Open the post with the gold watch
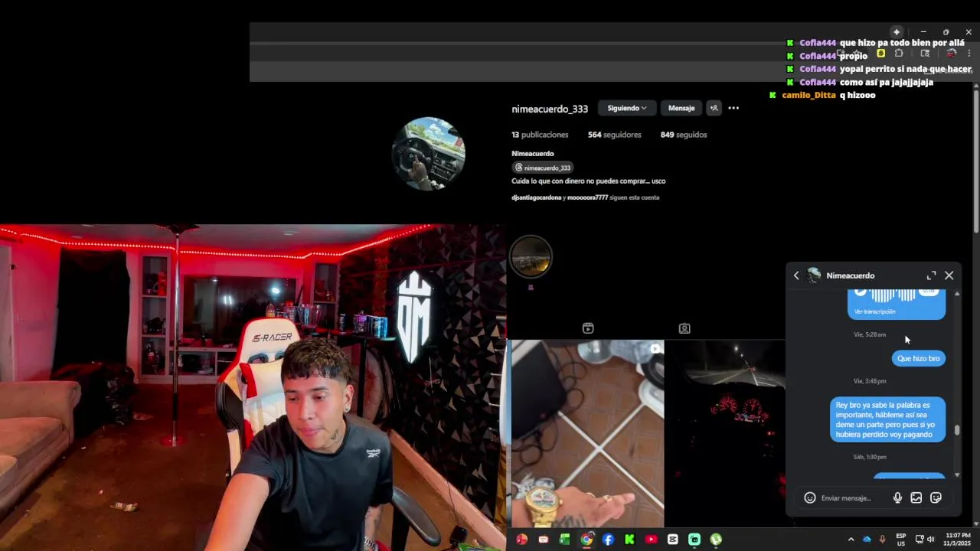 coord(587,434)
